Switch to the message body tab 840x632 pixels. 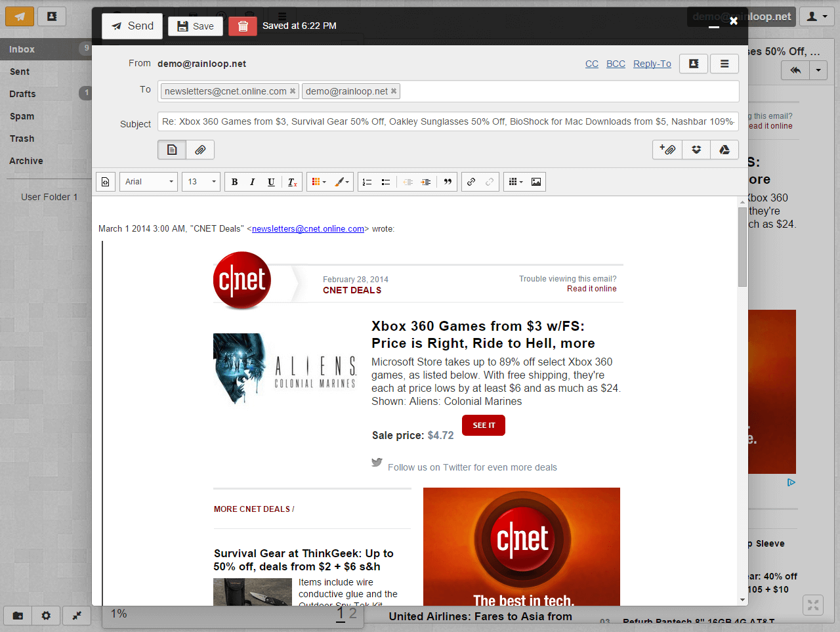[172, 150]
